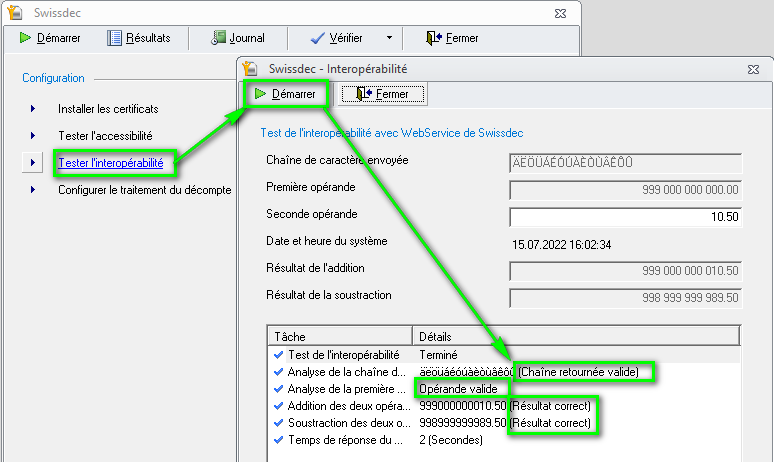This screenshot has height=462, width=774.
Task: Open the Tester l'interopérabilité link
Action: (x=111, y=163)
